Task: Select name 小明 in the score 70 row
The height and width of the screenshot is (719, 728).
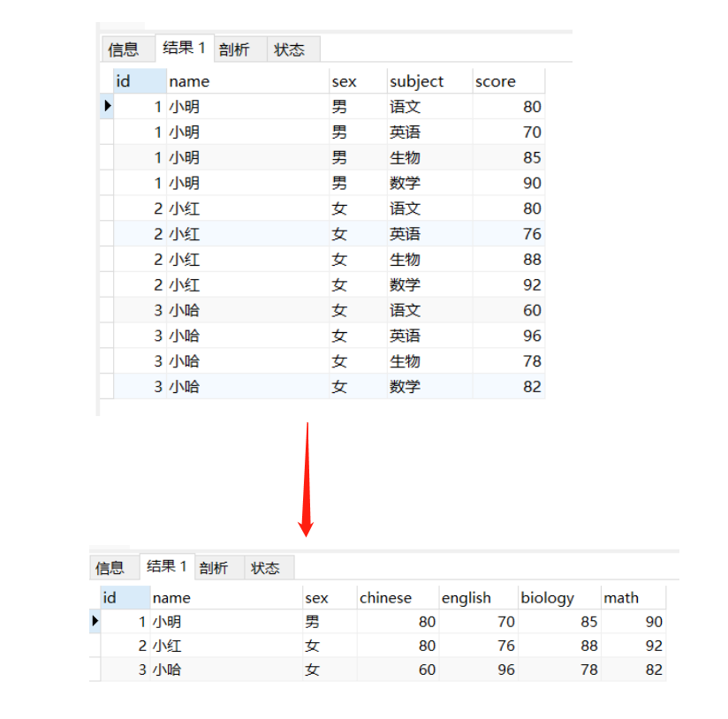Action: pos(248,132)
